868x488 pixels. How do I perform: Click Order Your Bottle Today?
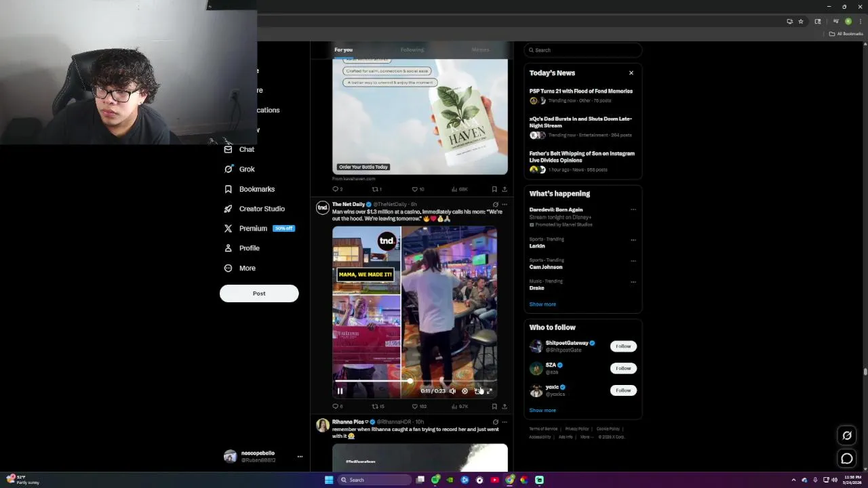pos(363,167)
